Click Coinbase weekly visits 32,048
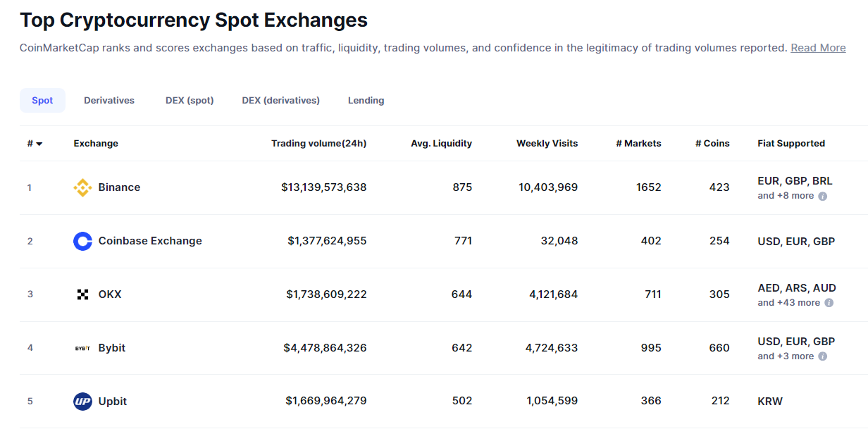 pos(559,241)
